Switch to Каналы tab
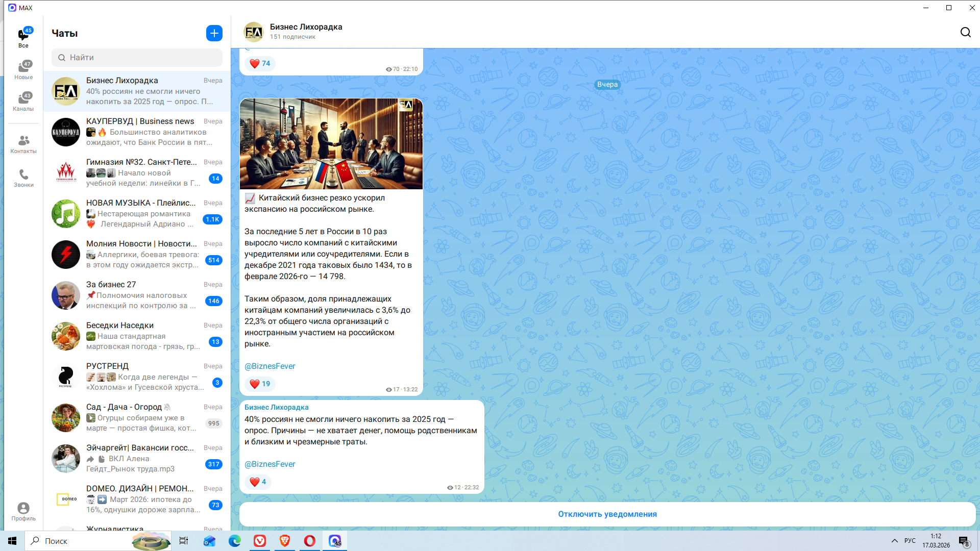Viewport: 980px width, 551px height. pos(23,102)
